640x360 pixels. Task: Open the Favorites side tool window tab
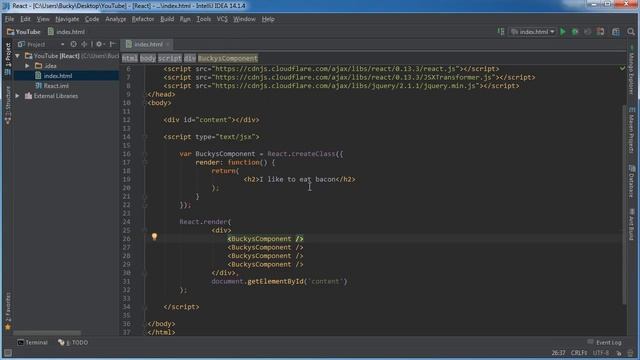[8, 310]
